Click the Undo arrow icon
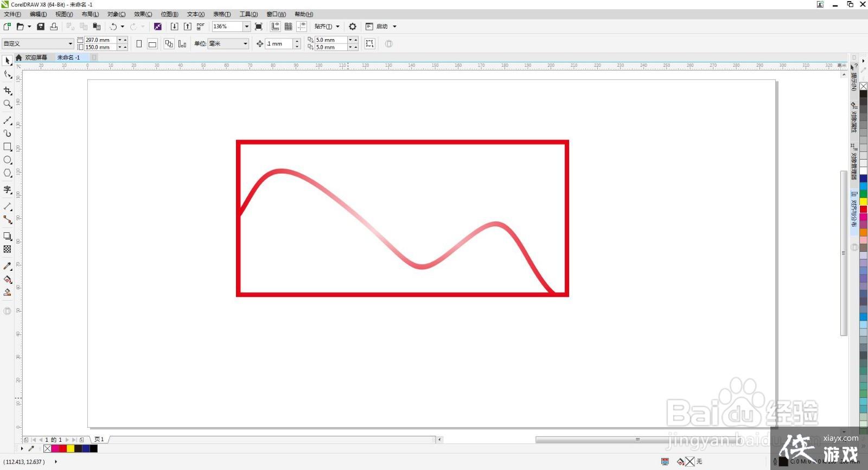868x470 pixels. [x=113, y=26]
